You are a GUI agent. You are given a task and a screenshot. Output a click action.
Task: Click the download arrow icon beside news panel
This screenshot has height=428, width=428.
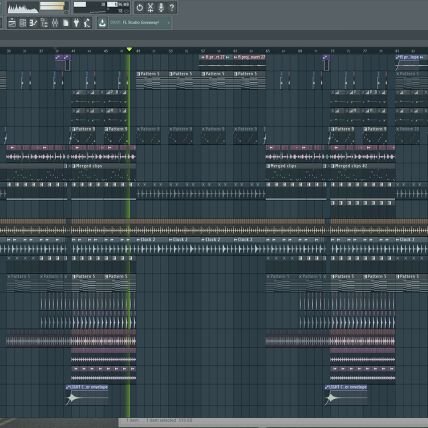(102, 23)
